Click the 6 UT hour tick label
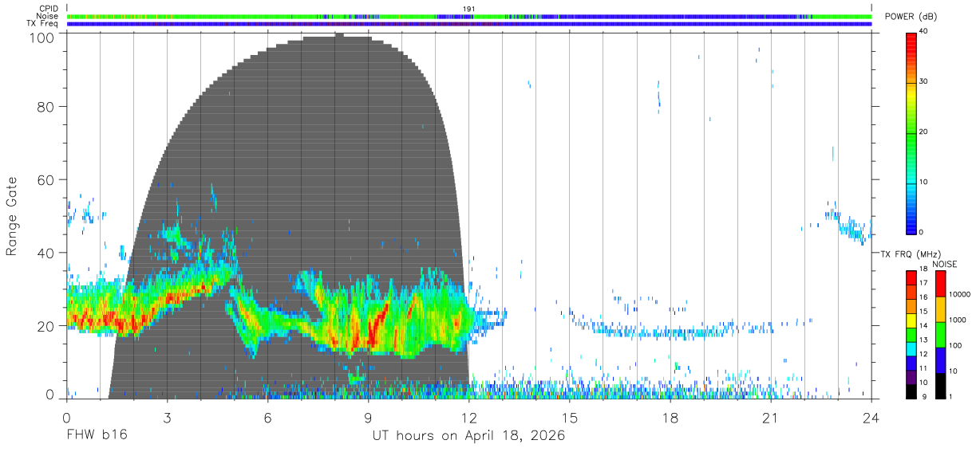 tap(267, 417)
